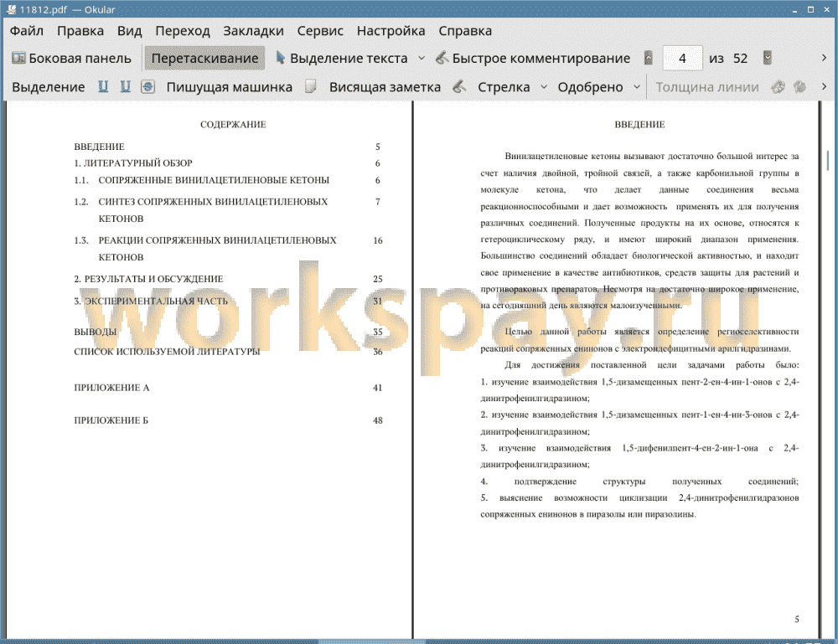Image resolution: width=838 pixels, height=644 pixels.
Task: Click the Okular app icon in title bar
Action: 10,9
